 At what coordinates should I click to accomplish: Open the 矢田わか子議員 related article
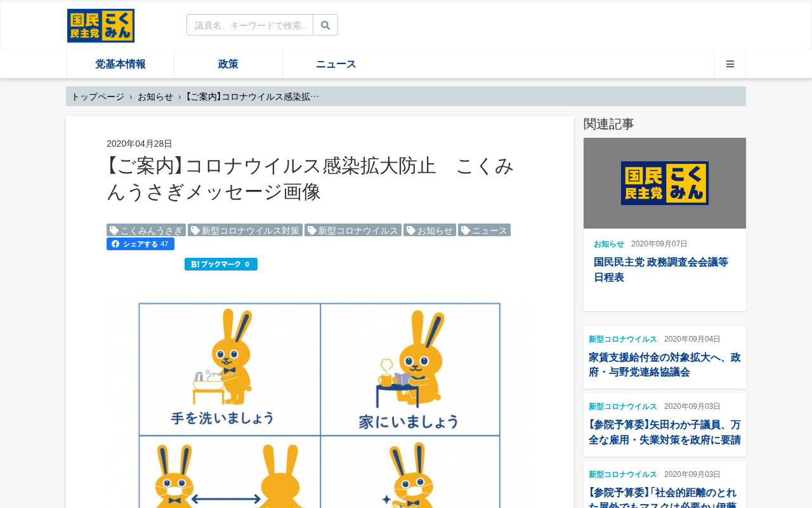(x=665, y=432)
